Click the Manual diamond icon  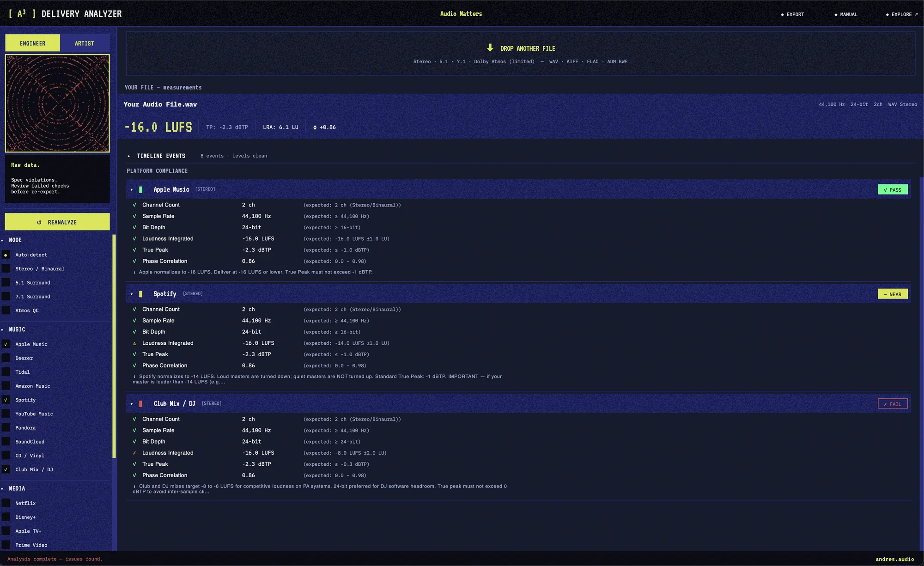pyautogui.click(x=836, y=14)
